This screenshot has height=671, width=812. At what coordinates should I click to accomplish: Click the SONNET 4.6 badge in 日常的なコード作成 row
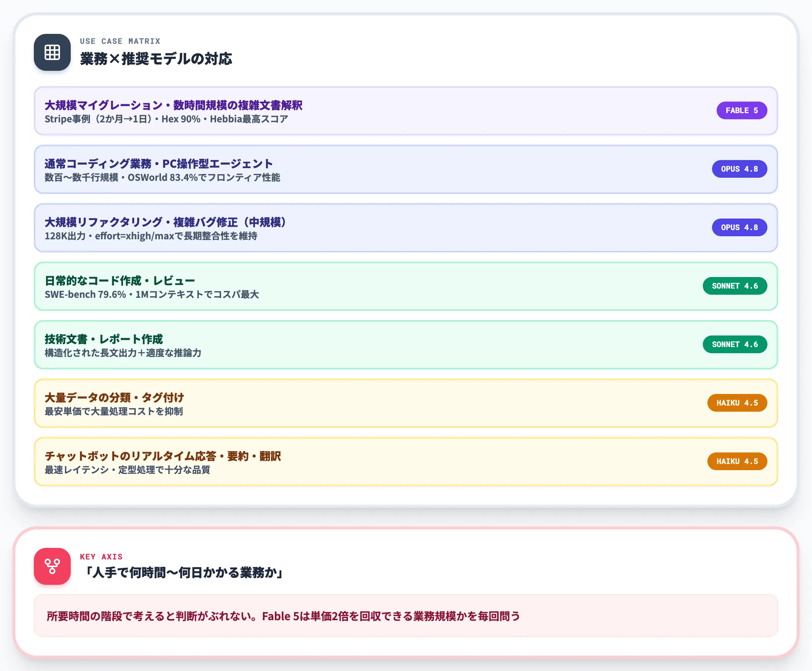(735, 286)
